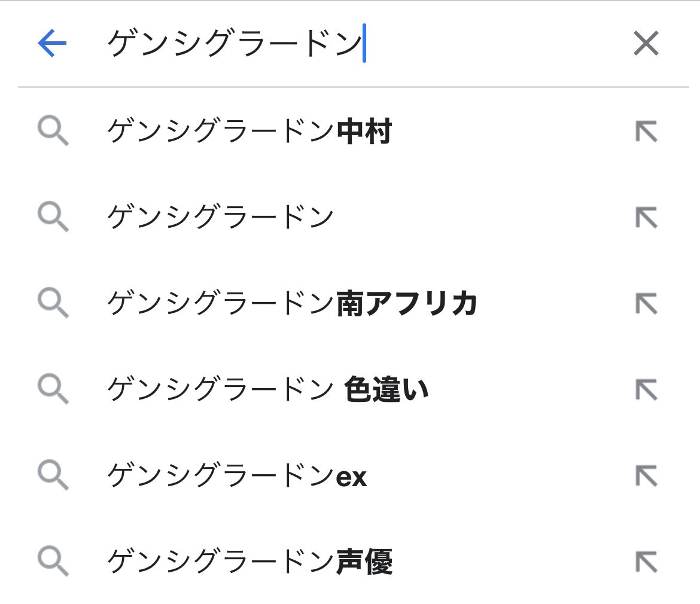
Task: Select suggestion ゲンシグラードン中村
Action: point(249,132)
